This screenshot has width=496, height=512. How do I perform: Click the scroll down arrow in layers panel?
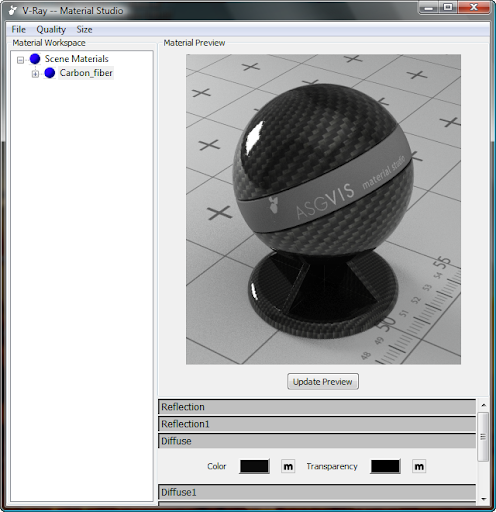point(483,499)
